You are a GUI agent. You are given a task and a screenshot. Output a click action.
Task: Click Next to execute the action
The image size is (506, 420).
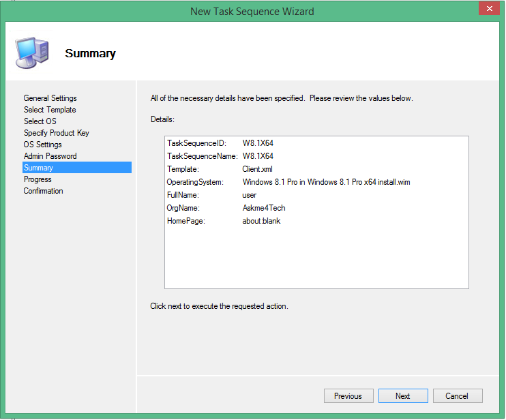coord(402,396)
